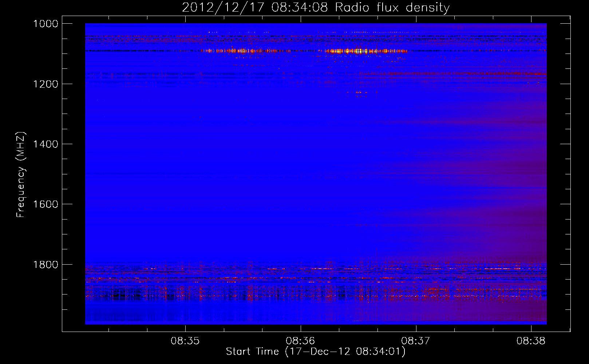Click the 1600 frequency tick label
Screen dimensions: 589x364
46,204
